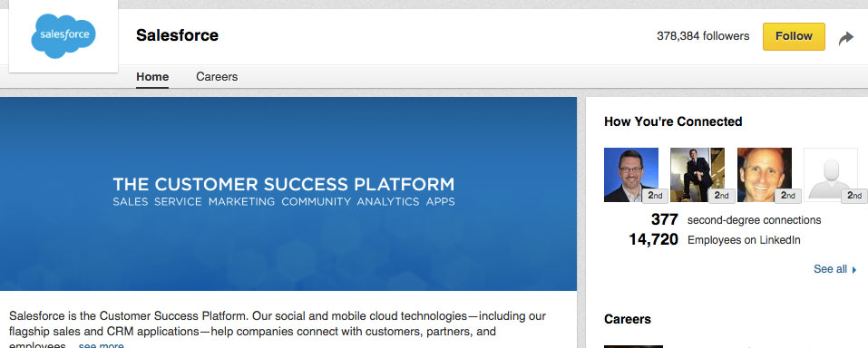Switch to the Careers tab
This screenshot has width=868, height=348.
coord(217,77)
